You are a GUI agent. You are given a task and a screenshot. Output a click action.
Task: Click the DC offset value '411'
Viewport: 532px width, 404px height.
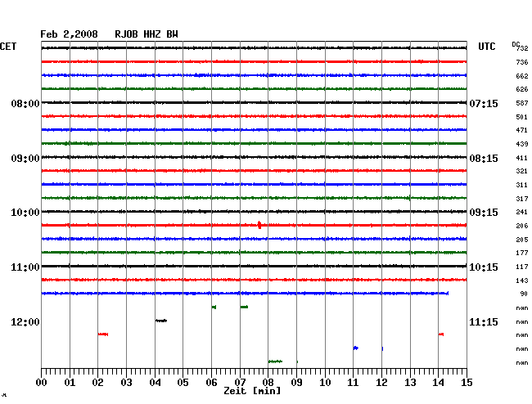pos(522,158)
